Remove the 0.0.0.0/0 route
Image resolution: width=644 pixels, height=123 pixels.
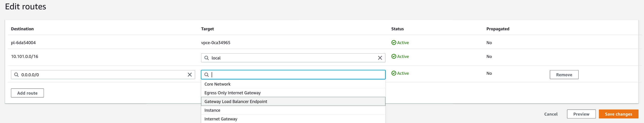tap(564, 75)
